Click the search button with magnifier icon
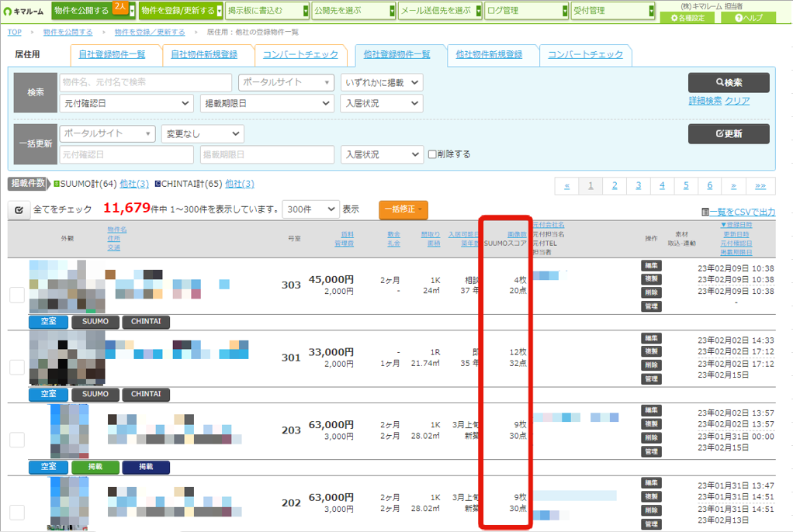 tap(729, 82)
